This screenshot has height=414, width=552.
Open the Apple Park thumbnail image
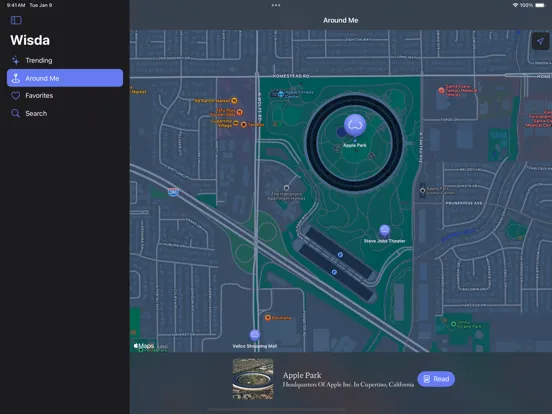coord(253,379)
